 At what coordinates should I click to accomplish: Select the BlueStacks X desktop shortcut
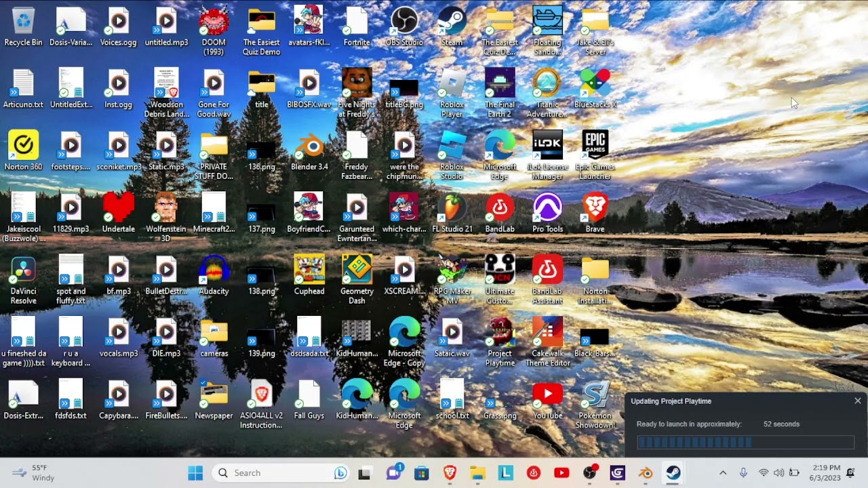tap(595, 89)
